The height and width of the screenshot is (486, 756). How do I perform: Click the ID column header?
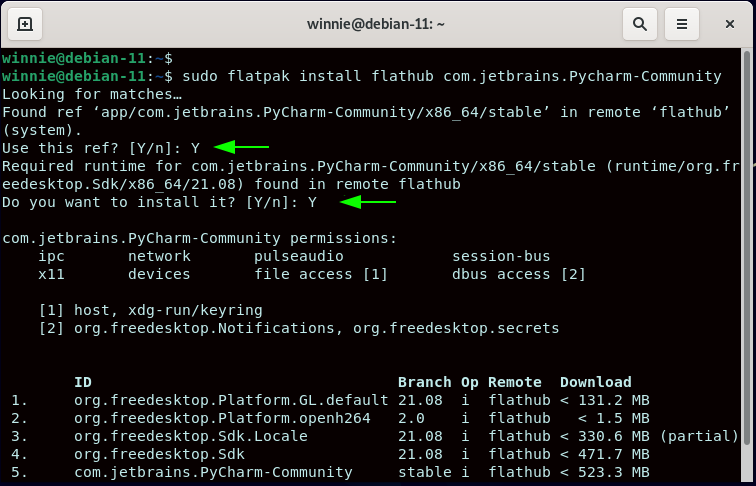click(83, 382)
